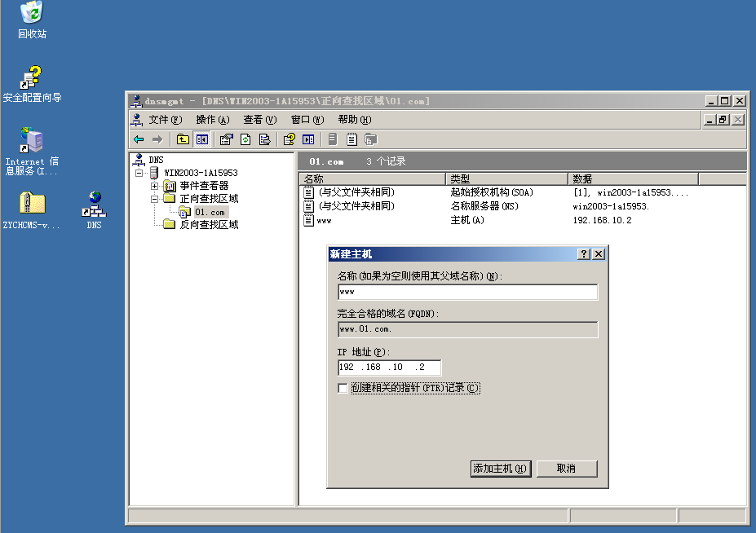Image resolution: width=756 pixels, height=533 pixels.
Task: Click the 名称 host name input field
Action: pyautogui.click(x=467, y=292)
